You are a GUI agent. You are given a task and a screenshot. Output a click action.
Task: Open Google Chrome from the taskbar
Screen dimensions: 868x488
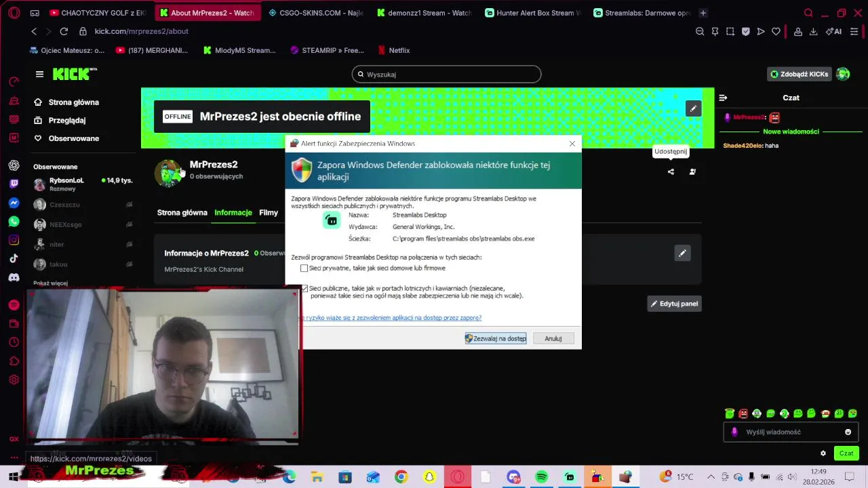point(401,477)
